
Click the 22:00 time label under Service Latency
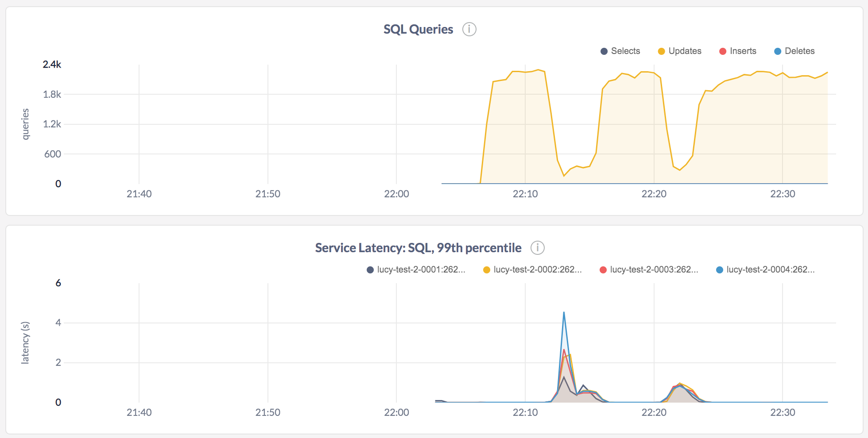pos(396,412)
